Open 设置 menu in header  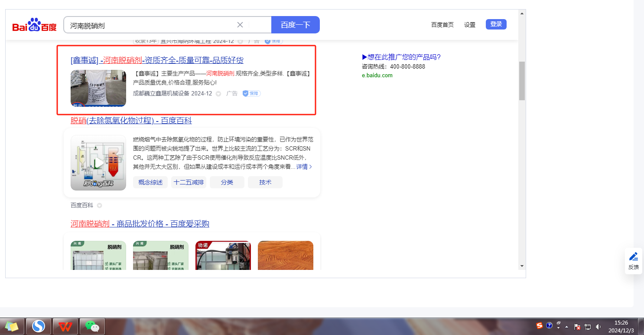point(470,25)
